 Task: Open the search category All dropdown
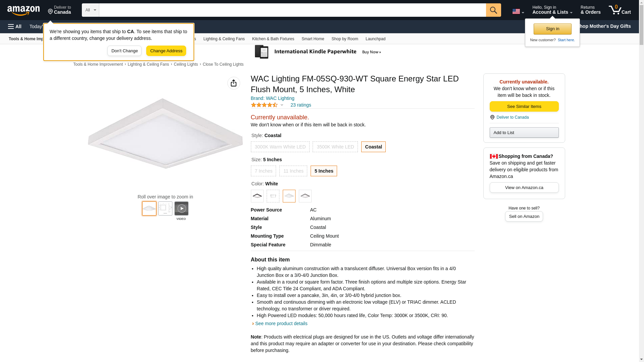click(x=90, y=10)
